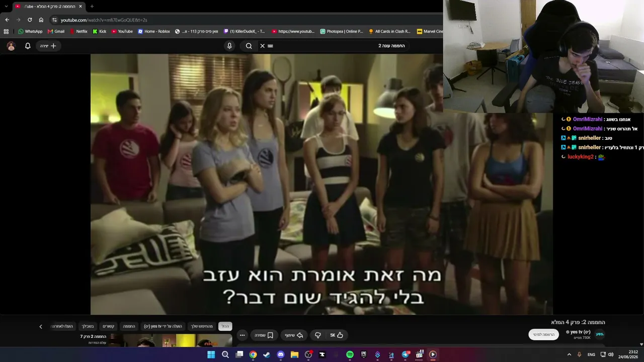Reload the YouTube page
The image size is (644, 362).
click(30, 20)
